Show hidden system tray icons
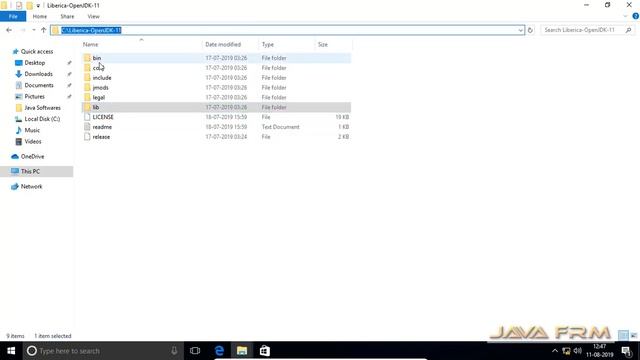The height and width of the screenshot is (360, 640). pyautogui.click(x=554, y=351)
